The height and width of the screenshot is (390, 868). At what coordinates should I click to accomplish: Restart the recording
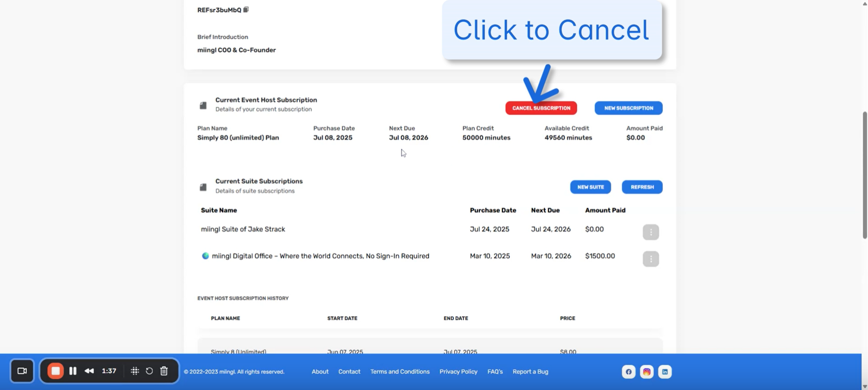click(x=149, y=371)
